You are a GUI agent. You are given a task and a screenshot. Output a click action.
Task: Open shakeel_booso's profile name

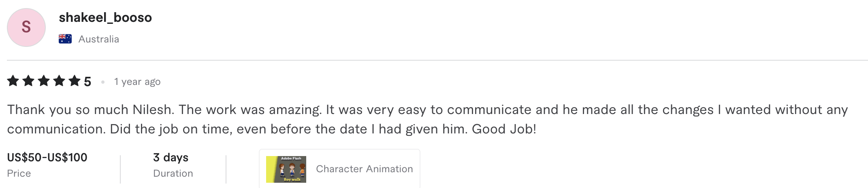point(105,17)
